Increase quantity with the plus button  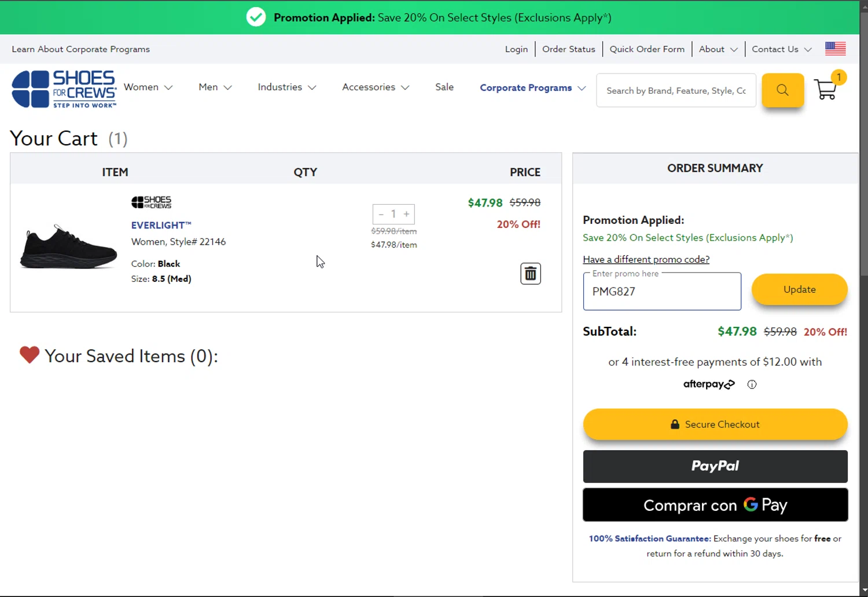(x=406, y=214)
